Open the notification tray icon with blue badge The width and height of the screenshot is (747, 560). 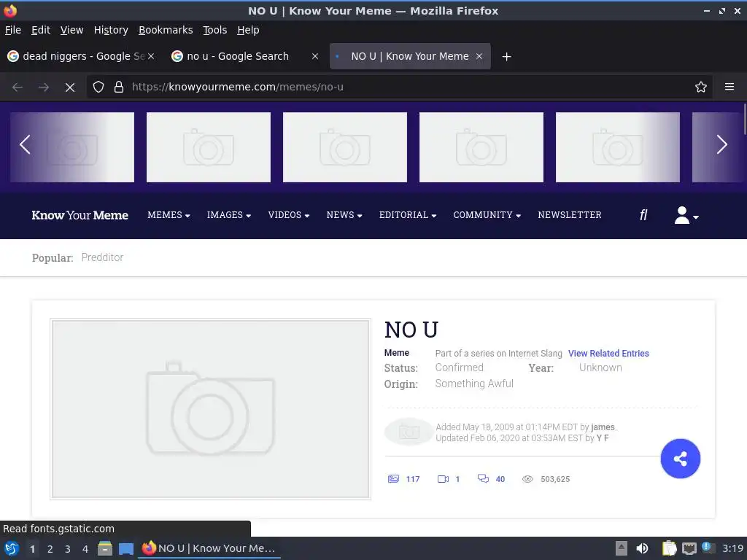[x=708, y=548]
